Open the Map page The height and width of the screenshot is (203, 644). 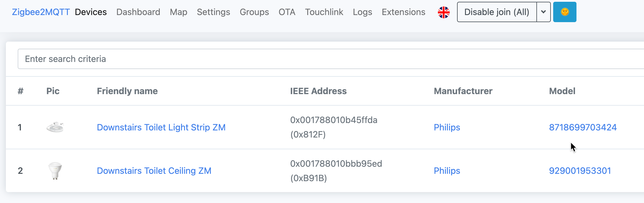pos(178,12)
